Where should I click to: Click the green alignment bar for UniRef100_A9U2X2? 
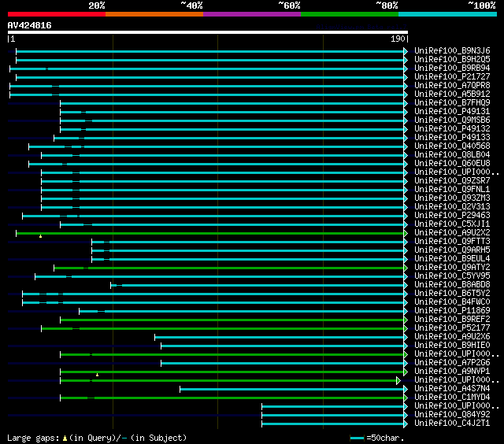(x=212, y=233)
